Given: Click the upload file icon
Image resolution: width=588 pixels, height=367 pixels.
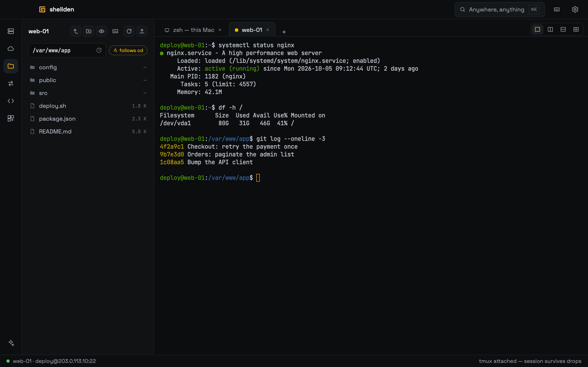Looking at the screenshot, I should [142, 31].
